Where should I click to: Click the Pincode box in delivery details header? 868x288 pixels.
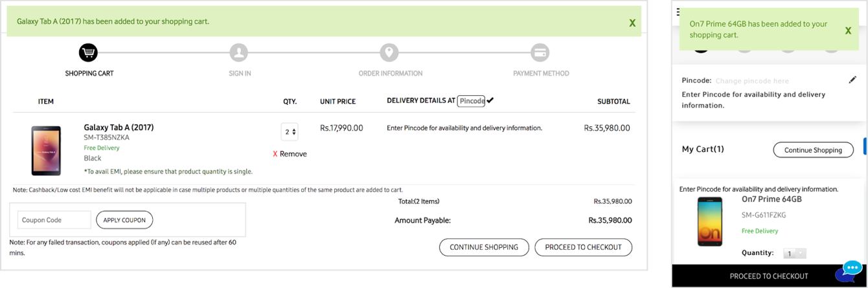(471, 101)
